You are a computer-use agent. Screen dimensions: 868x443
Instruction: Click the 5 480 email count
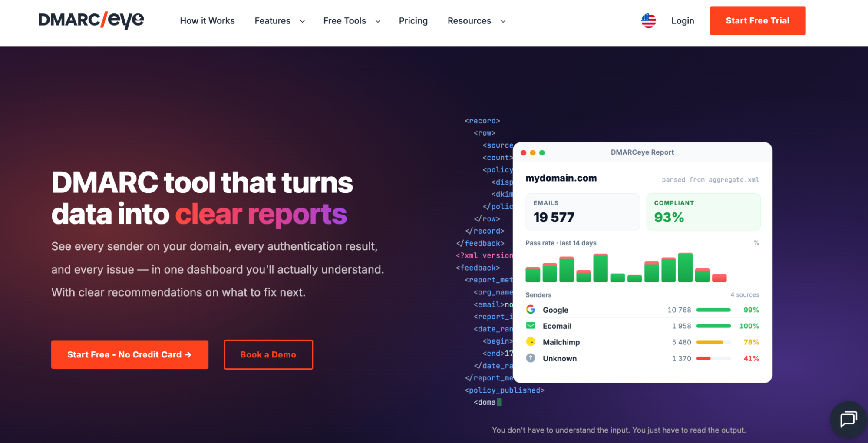(x=681, y=342)
